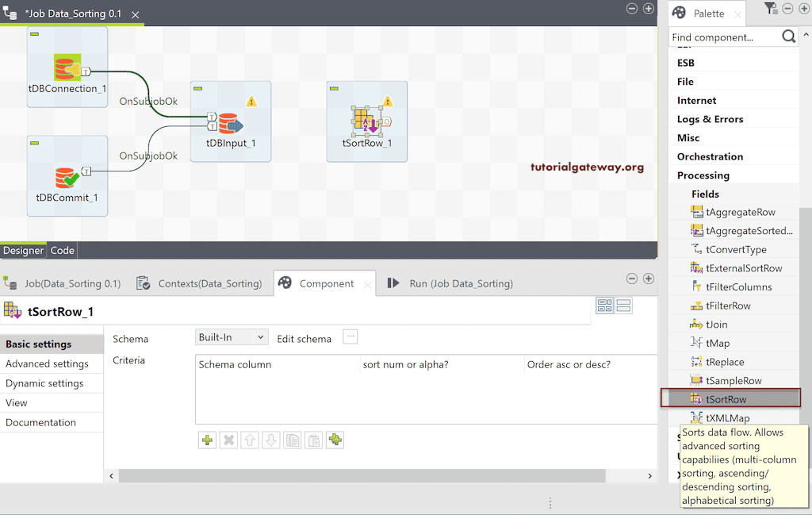Screen dimensions: 812x515
Task: Open the Schema Built-In dropdown
Action: click(x=232, y=337)
